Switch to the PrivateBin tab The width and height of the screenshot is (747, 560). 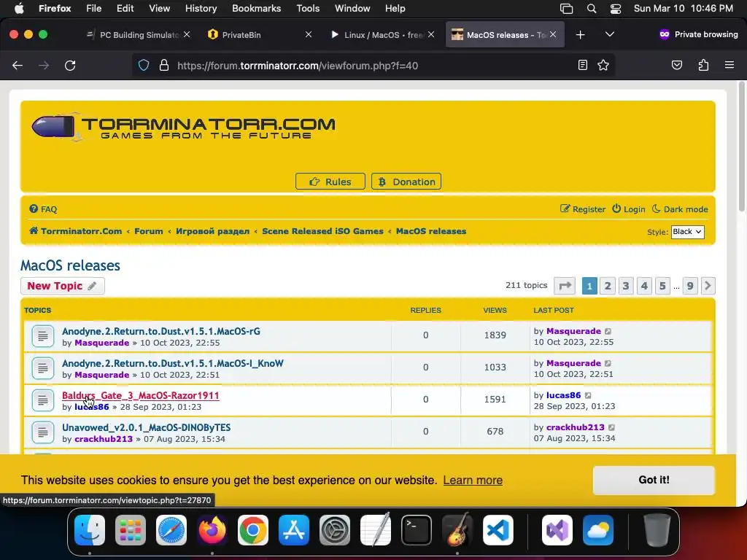click(x=260, y=35)
